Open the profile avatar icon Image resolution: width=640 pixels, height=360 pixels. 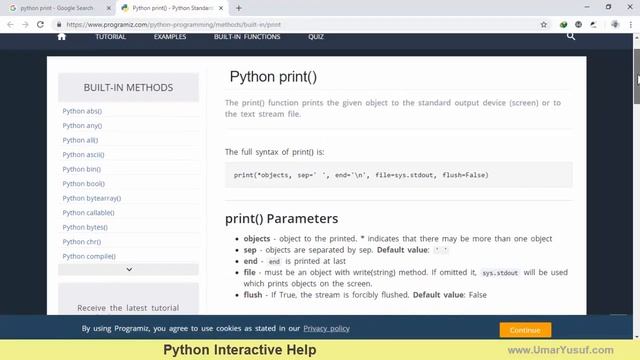615,24
